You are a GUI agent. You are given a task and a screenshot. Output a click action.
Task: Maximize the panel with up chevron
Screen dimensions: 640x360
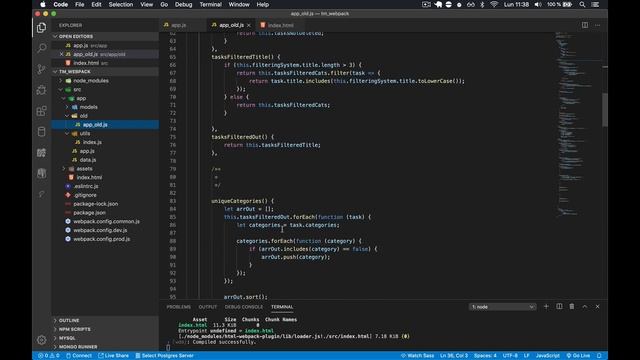(x=584, y=307)
